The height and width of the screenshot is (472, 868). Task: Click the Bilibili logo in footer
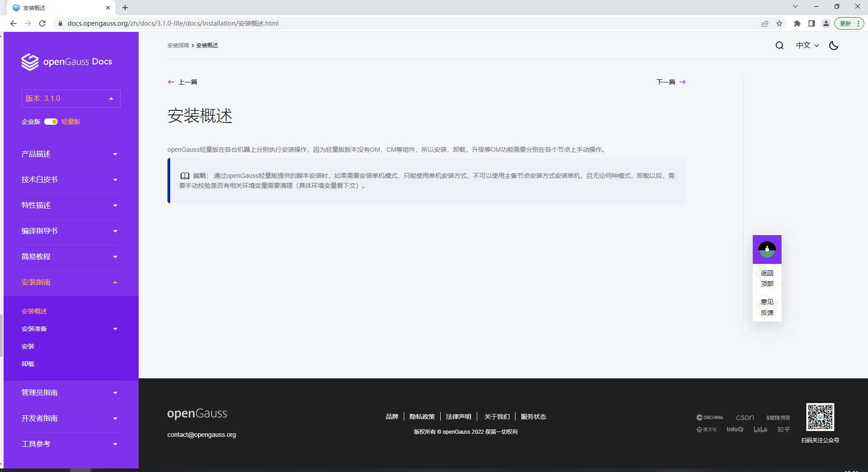point(760,429)
